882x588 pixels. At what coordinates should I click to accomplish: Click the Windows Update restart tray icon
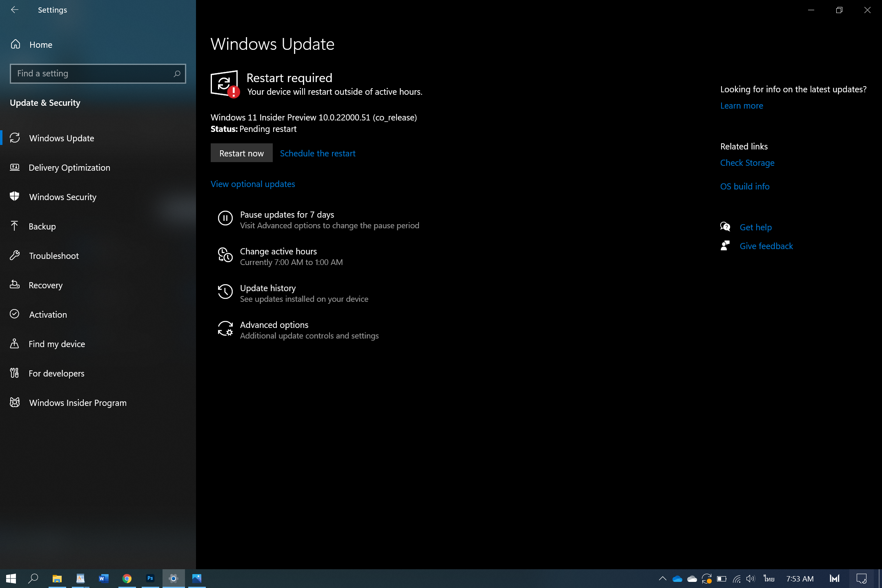(x=707, y=579)
